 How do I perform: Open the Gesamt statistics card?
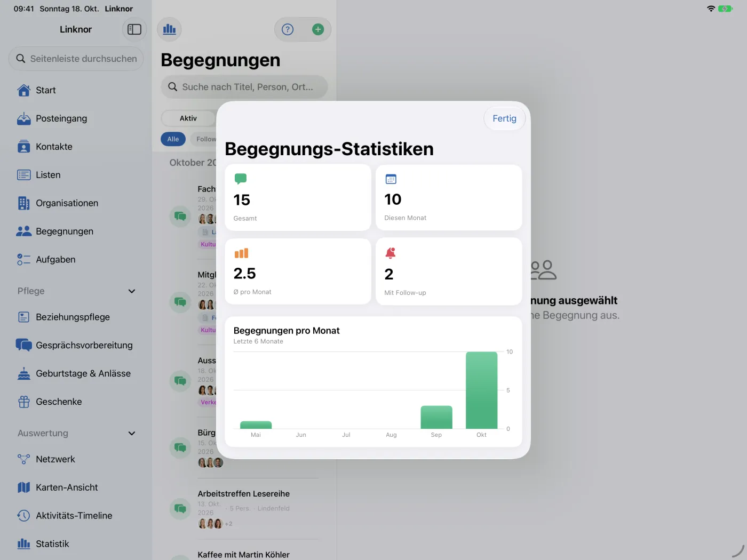[x=298, y=197]
